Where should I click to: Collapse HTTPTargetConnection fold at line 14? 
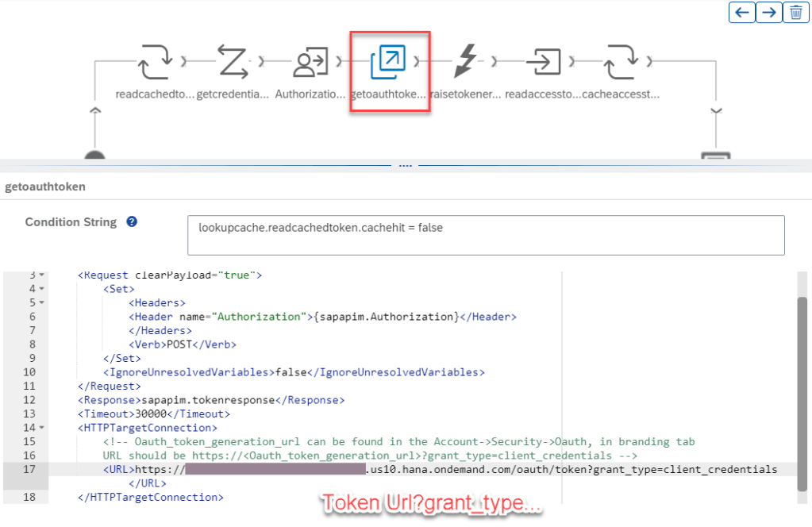click(41, 428)
